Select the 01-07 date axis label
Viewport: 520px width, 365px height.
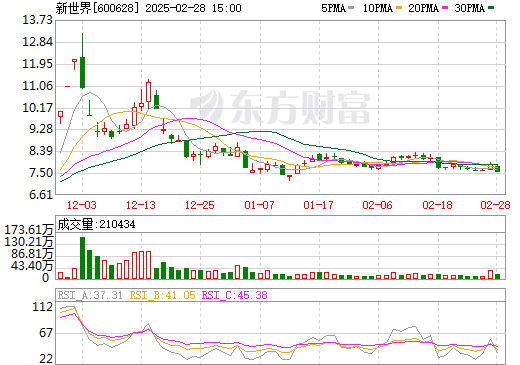pyautogui.click(x=259, y=205)
